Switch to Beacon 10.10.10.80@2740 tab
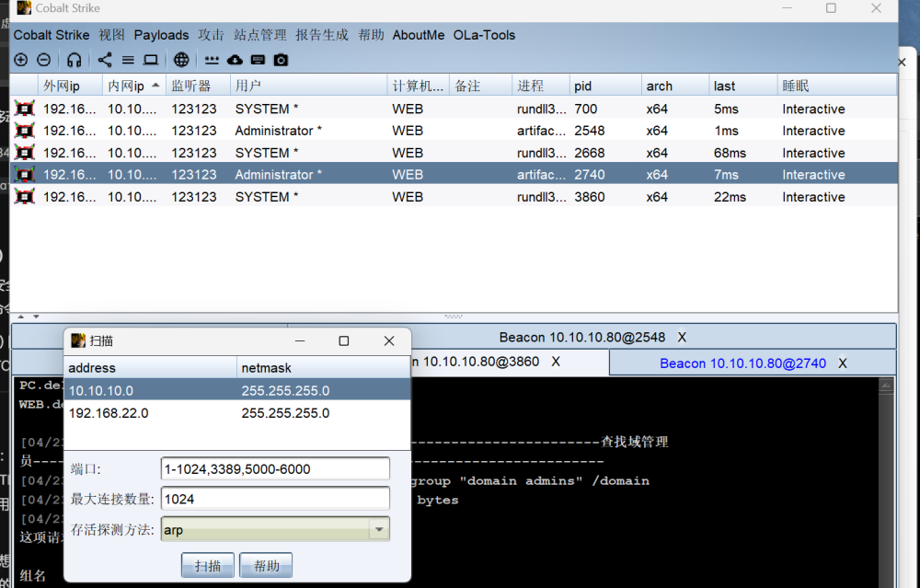Image resolution: width=920 pixels, height=588 pixels. coord(742,363)
